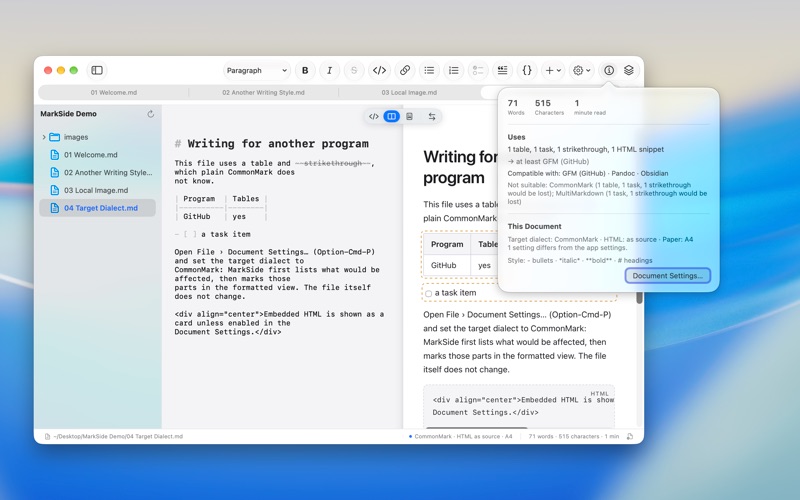The height and width of the screenshot is (500, 800).
Task: Click the document icon at the status bar's right end
Action: click(630, 436)
